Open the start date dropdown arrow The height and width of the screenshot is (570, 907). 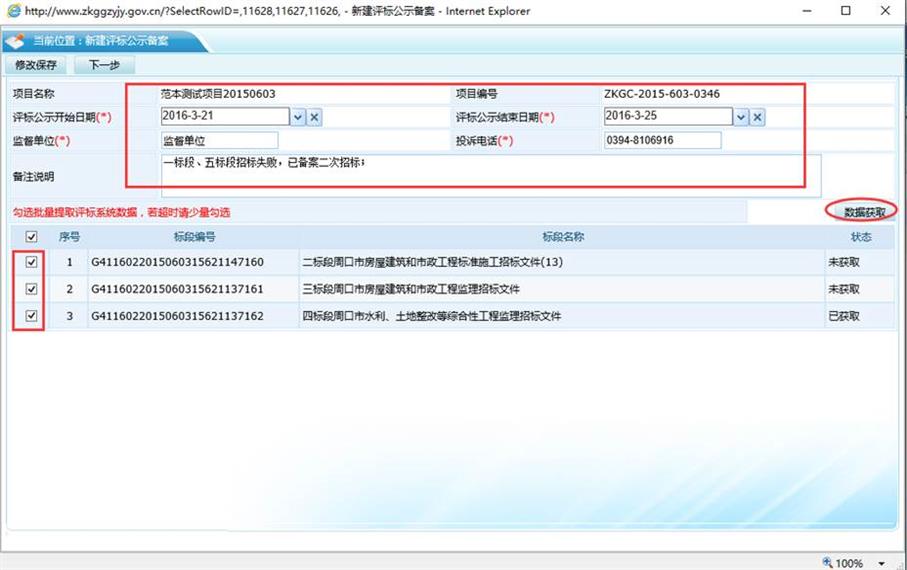point(297,117)
